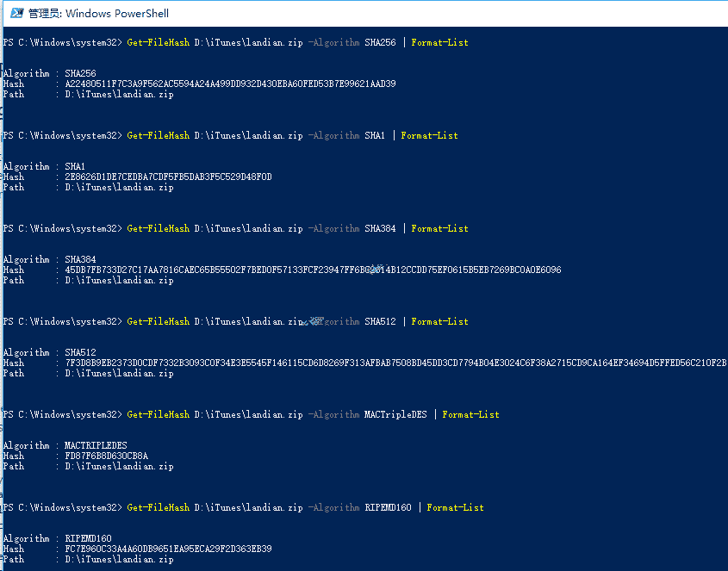Click the Path value under the SHA384 output
The image size is (728, 571).
pos(119,280)
